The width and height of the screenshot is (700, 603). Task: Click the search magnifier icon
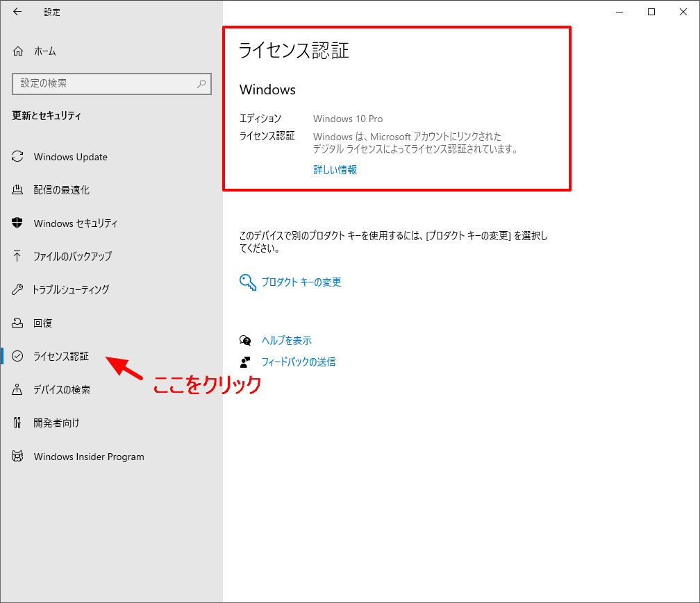coord(201,83)
